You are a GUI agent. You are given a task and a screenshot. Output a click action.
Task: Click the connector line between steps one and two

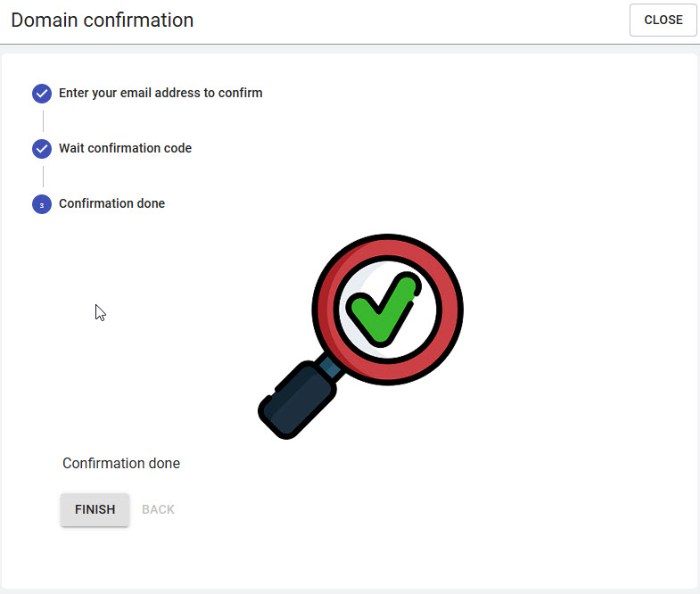tap(44, 121)
